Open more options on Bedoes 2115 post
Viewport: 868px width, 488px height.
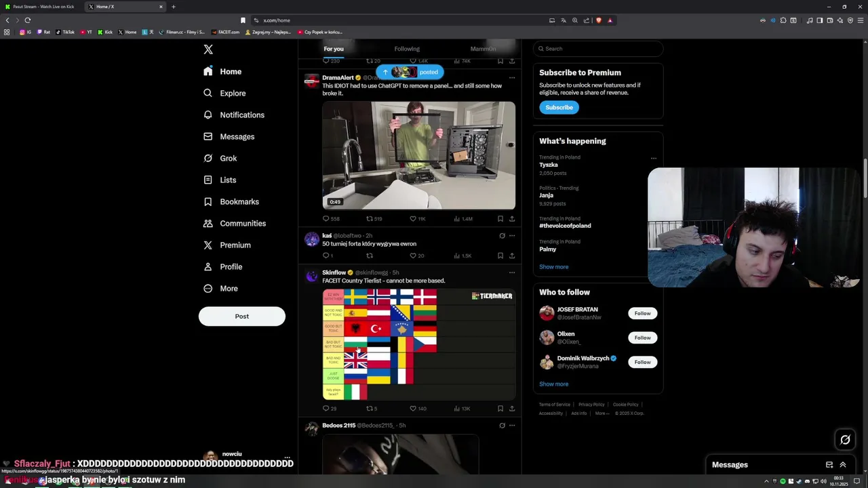(x=512, y=426)
